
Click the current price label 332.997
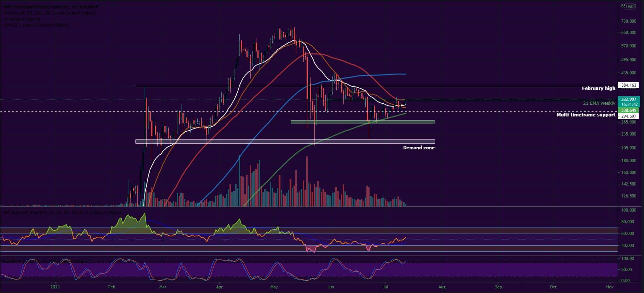point(628,99)
